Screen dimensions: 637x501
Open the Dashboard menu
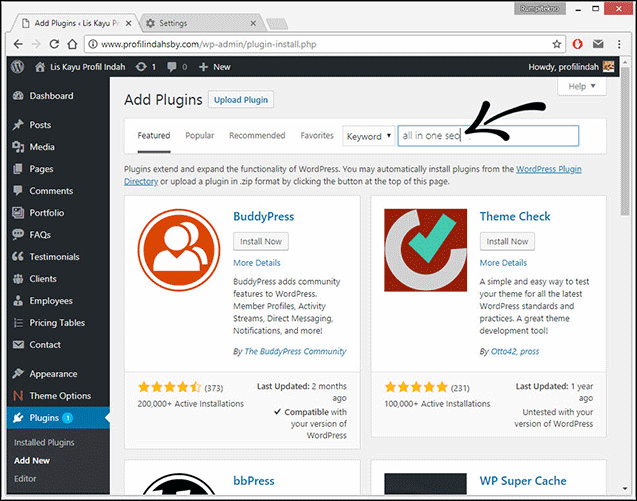(x=51, y=96)
